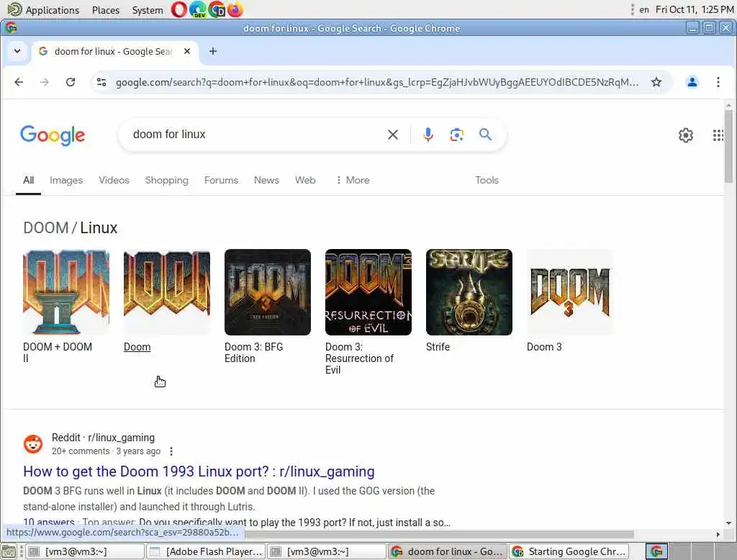Expand the More search filters

click(353, 180)
